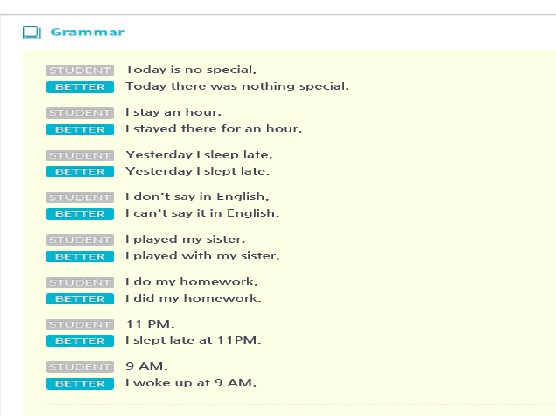Open the Grammar heading link
556x416 pixels.
pos(88,32)
